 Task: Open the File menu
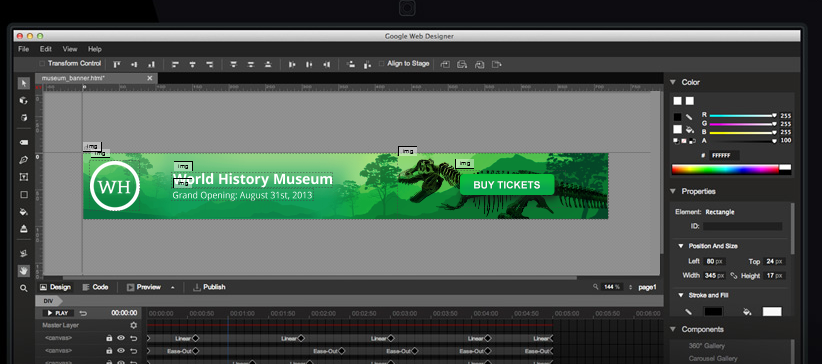click(x=24, y=49)
